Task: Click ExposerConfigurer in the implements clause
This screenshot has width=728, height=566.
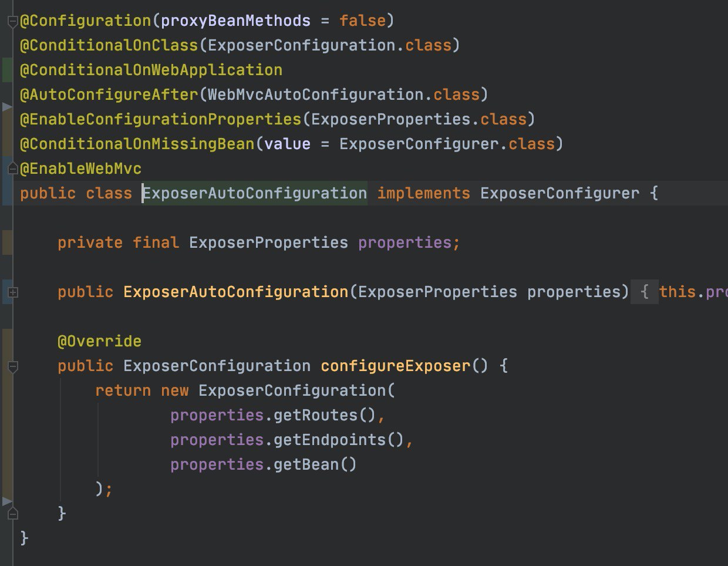Action: (x=560, y=193)
